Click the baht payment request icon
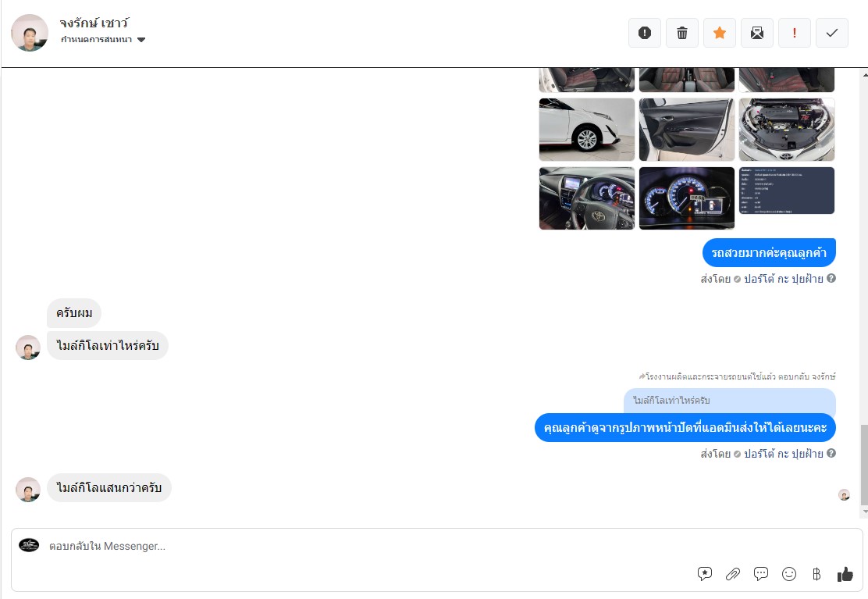 [x=816, y=574]
